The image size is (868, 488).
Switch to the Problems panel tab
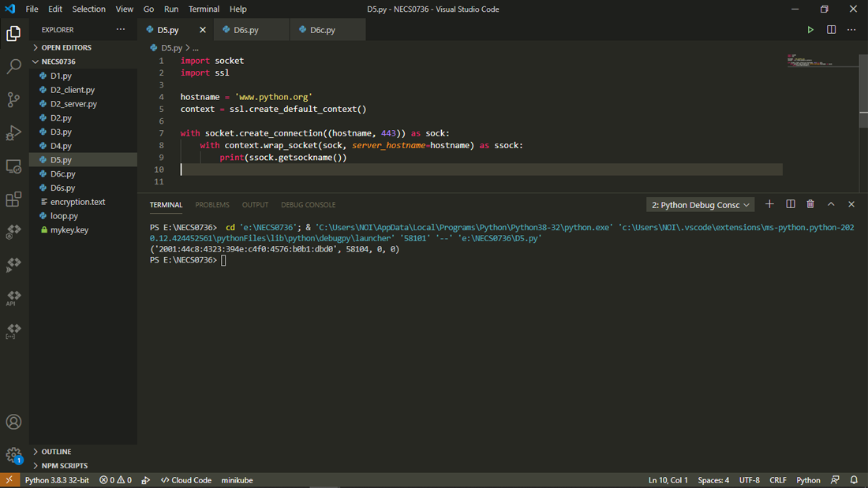click(212, 205)
